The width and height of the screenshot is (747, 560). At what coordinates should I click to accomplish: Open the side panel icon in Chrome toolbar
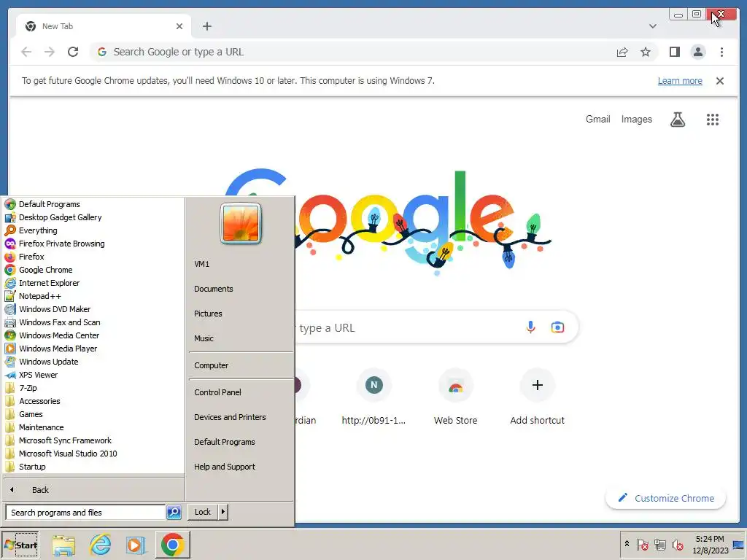coord(675,52)
